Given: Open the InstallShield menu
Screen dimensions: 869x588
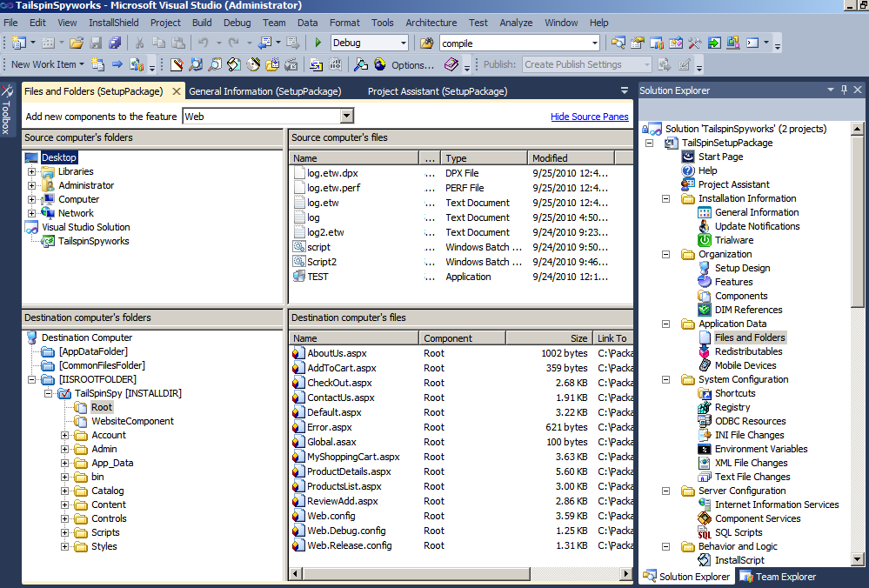Looking at the screenshot, I should click(x=113, y=23).
